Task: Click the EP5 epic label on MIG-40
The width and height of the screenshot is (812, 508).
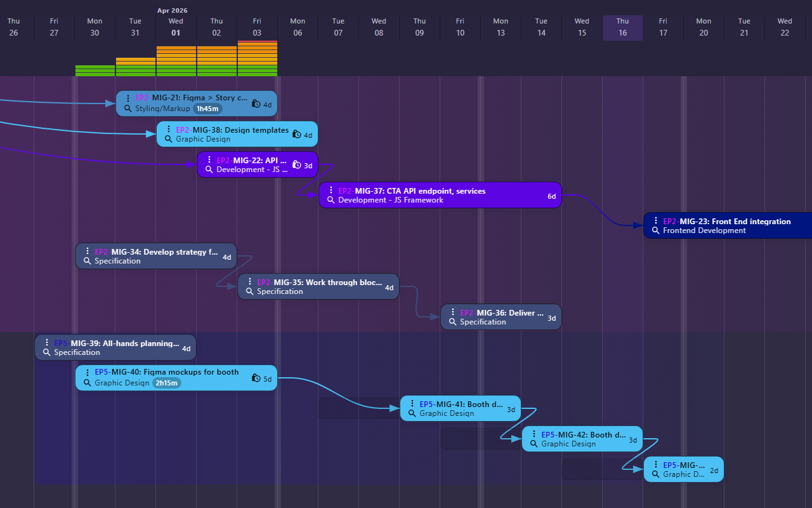Action: tap(101, 372)
